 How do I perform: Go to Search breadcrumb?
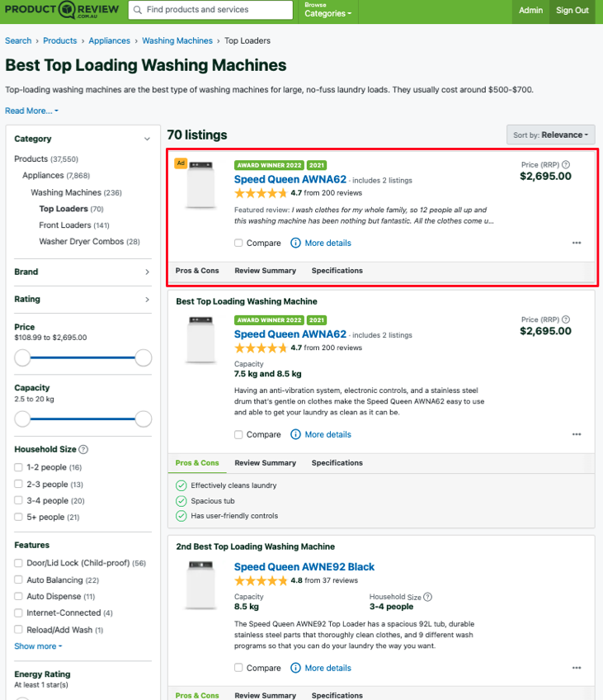pos(18,40)
